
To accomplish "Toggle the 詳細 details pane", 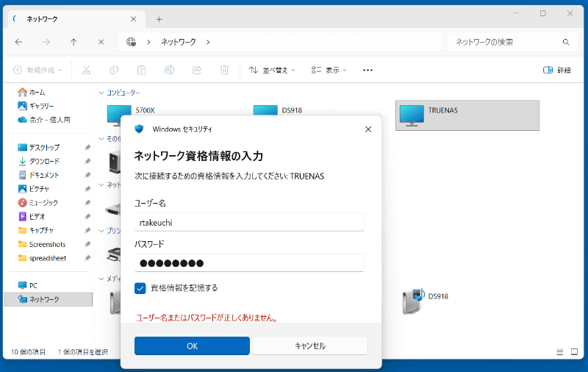I will click(x=557, y=70).
